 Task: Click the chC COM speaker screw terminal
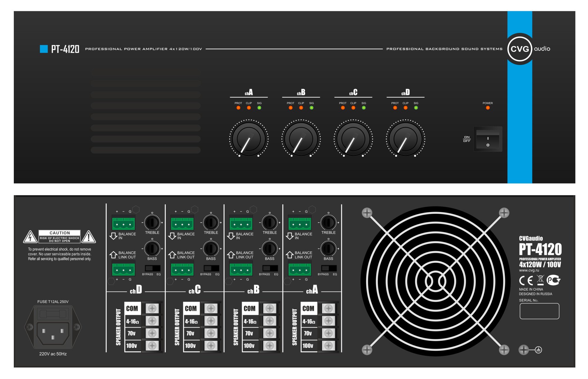tap(211, 308)
